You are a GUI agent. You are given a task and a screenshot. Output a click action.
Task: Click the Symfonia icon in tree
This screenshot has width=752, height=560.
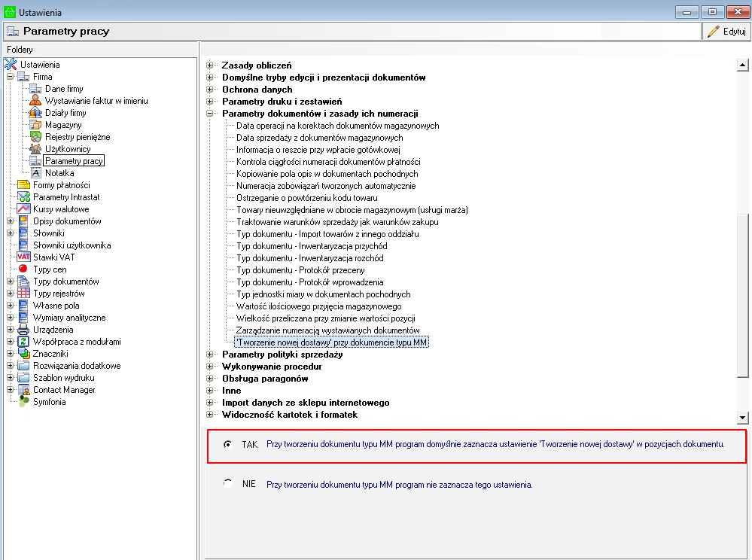point(23,402)
